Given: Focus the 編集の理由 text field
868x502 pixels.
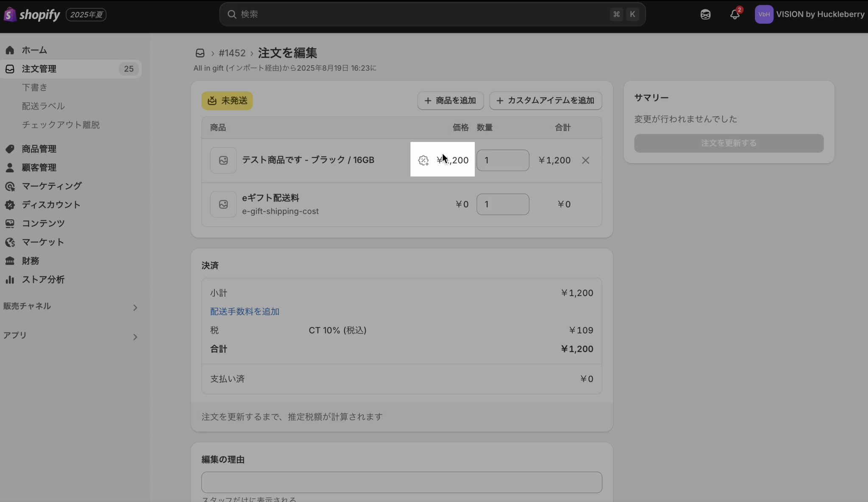Looking at the screenshot, I should tap(401, 482).
